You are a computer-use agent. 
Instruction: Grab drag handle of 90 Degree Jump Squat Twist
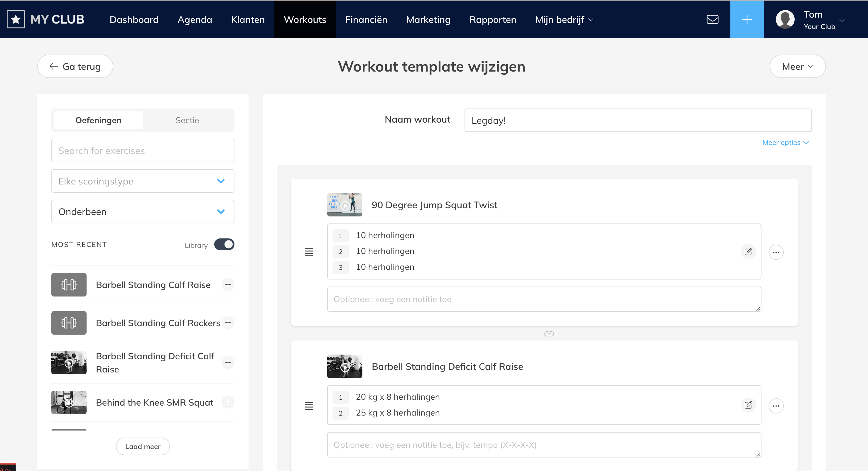click(309, 252)
